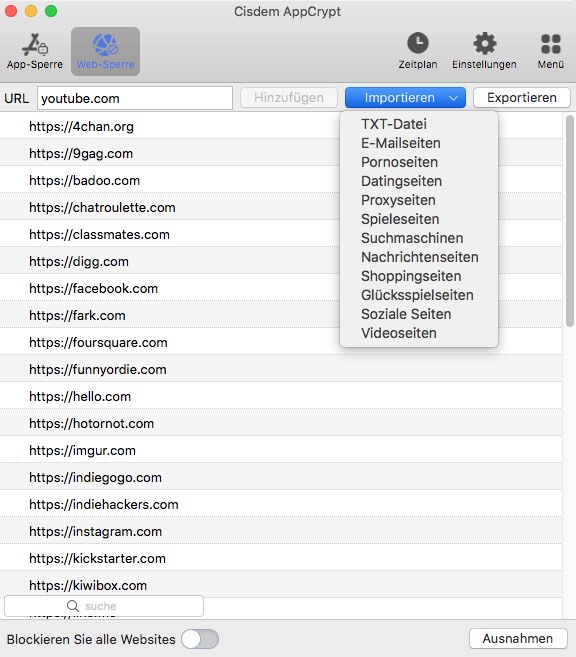Screen dimensions: 576x657
Task: Pick Spieleseiten from the dropdown menu
Action: coord(419,219)
